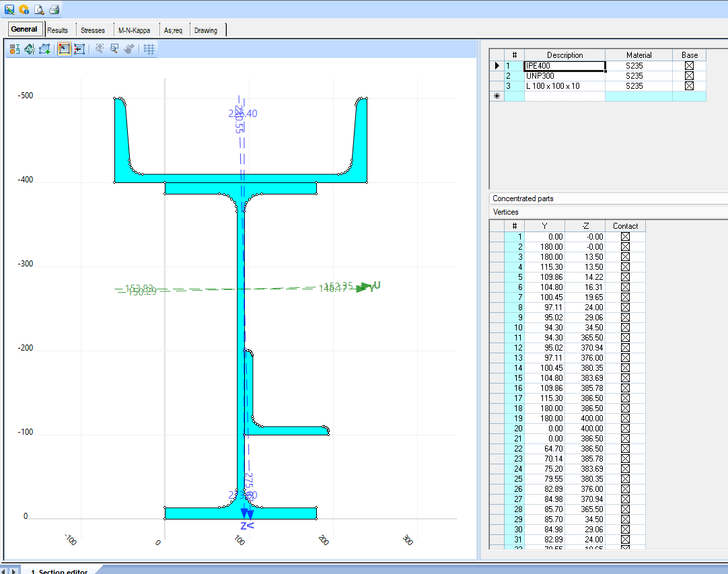Image resolution: width=728 pixels, height=574 pixels.
Task: Open the Drawing tab
Action: click(206, 30)
